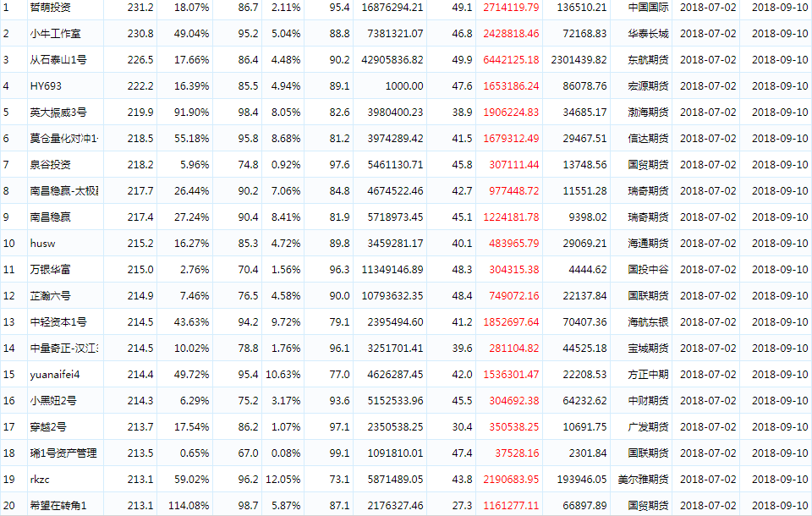812x516 pixels.
Task: Select the 美尔雅期货 broker cell
Action: click(x=643, y=480)
